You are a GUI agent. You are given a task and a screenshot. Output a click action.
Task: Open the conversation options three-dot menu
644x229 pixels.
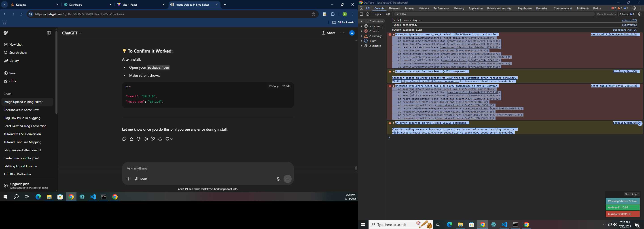coord(342,33)
